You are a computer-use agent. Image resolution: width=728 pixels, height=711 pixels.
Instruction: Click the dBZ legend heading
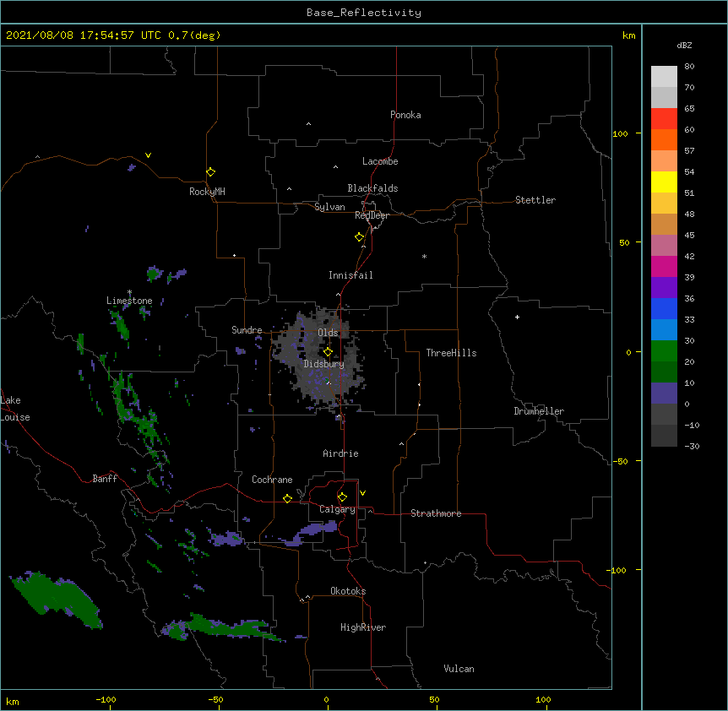point(684,45)
